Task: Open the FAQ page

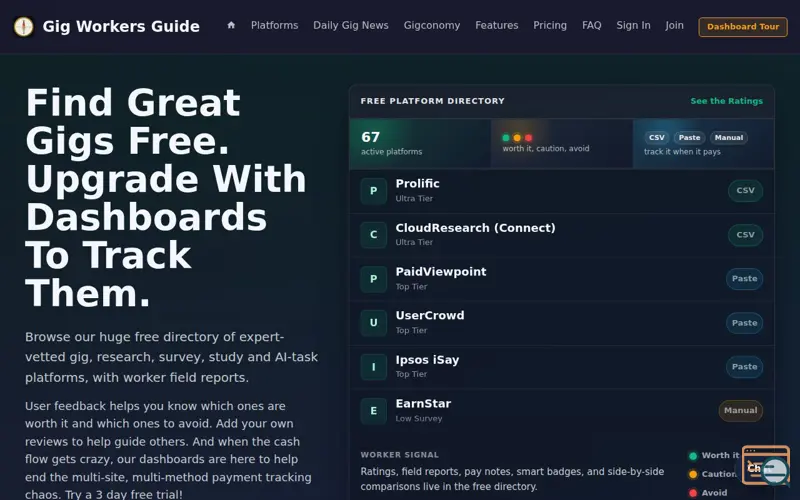Action: [591, 26]
